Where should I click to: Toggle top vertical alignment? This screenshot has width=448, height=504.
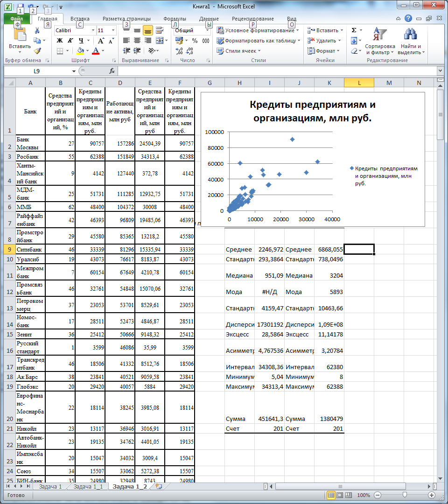pyautogui.click(x=126, y=30)
